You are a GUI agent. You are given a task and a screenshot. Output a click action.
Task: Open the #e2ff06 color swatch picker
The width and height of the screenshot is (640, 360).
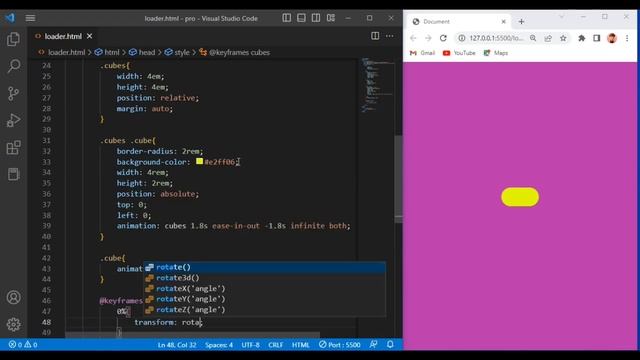coord(199,161)
